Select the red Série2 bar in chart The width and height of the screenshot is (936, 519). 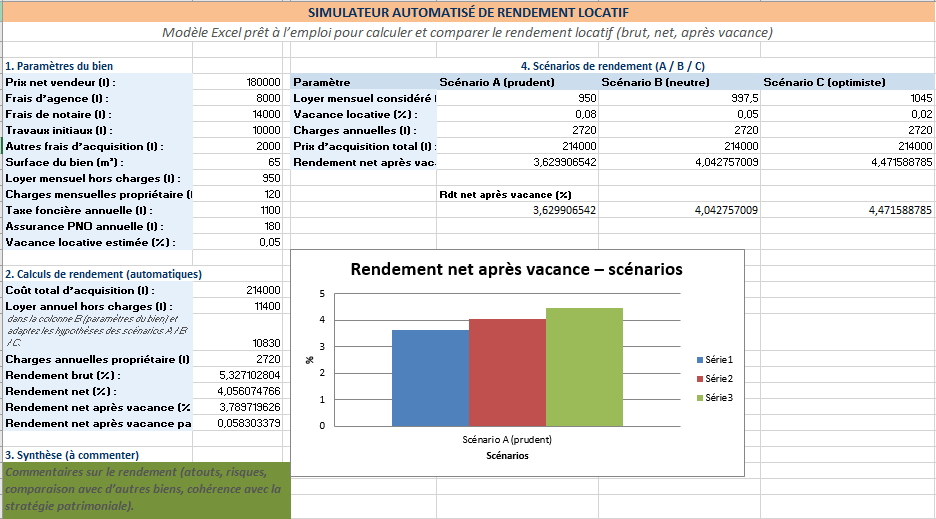click(x=507, y=371)
